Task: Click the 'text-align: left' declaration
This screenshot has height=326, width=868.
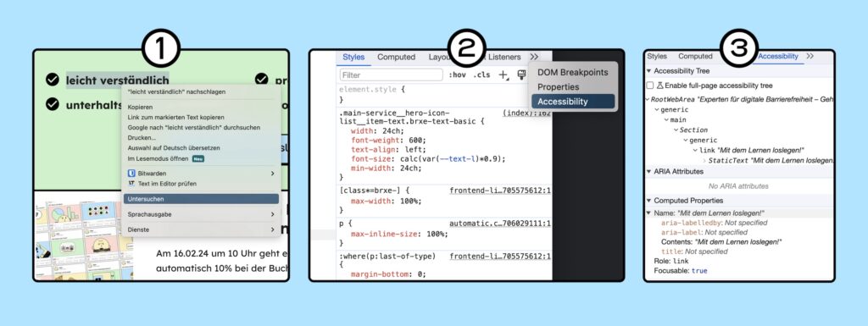Action: [388, 150]
